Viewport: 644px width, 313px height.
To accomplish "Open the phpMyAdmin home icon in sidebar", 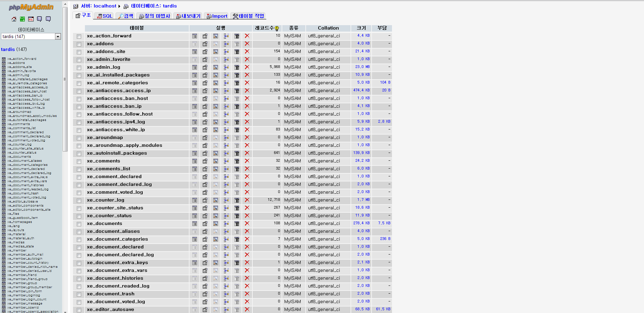I will click(x=14, y=19).
